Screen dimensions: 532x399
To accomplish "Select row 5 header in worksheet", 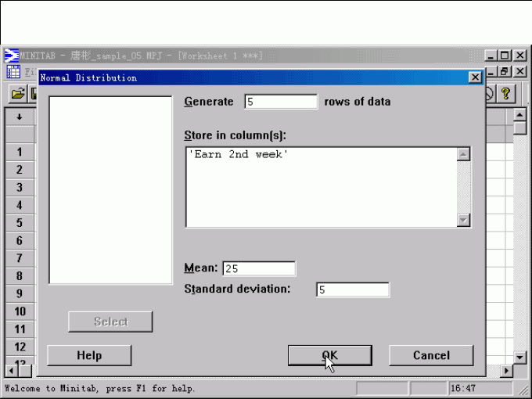I will [20, 223].
